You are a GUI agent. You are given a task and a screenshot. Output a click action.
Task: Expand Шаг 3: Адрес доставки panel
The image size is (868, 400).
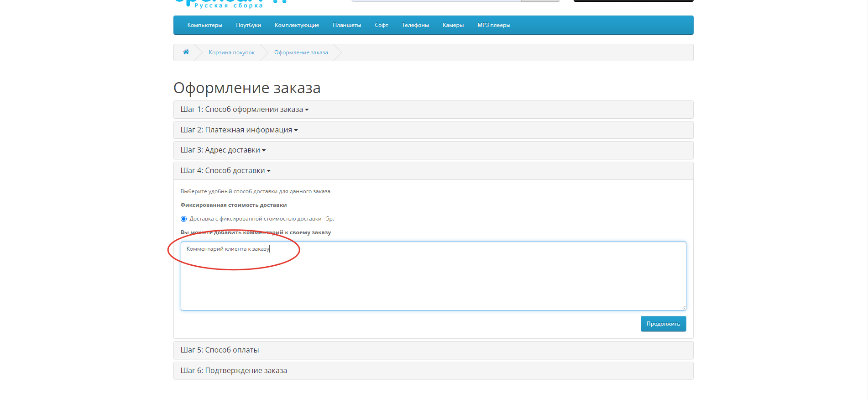coord(223,150)
